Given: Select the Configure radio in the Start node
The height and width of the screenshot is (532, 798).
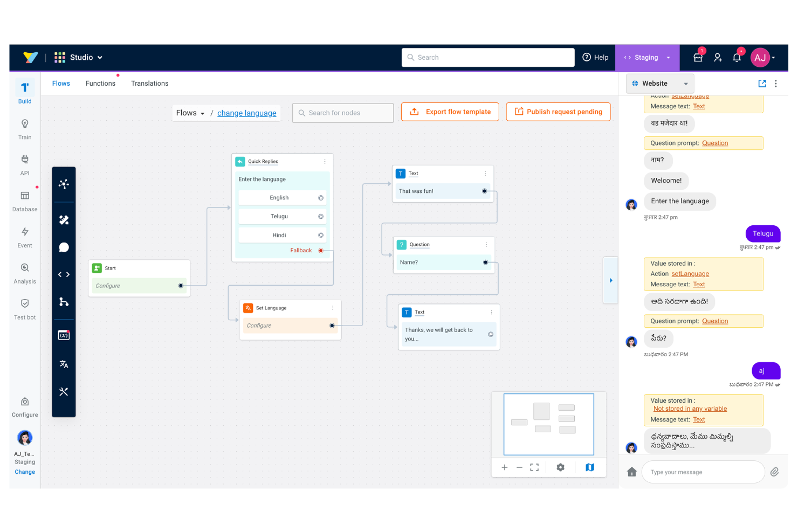Looking at the screenshot, I should [x=181, y=286].
